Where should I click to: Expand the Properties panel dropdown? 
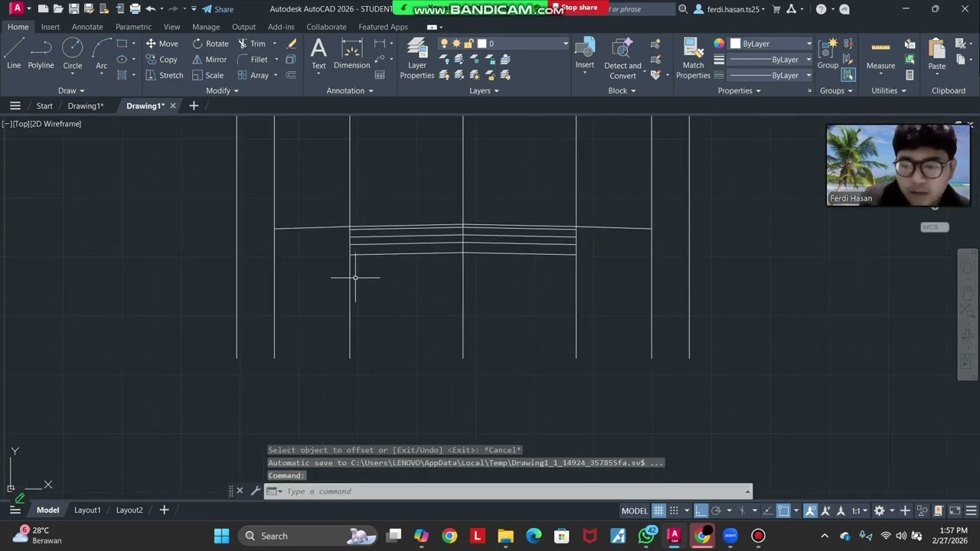click(x=739, y=90)
